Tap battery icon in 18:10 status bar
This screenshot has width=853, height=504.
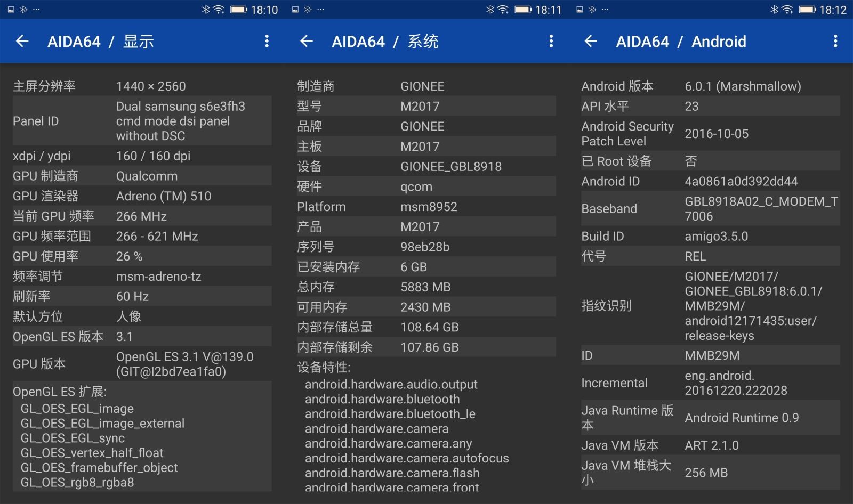click(x=238, y=10)
